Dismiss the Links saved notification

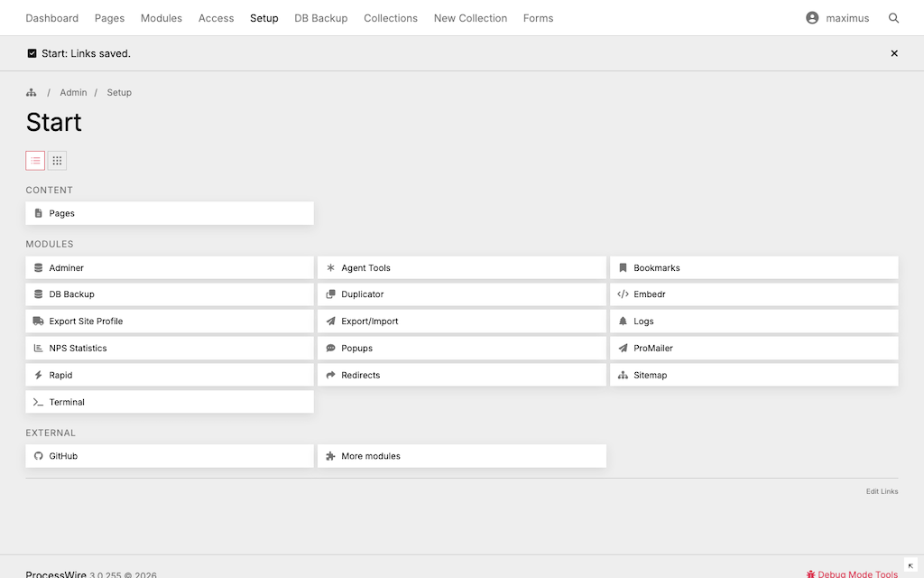(894, 53)
